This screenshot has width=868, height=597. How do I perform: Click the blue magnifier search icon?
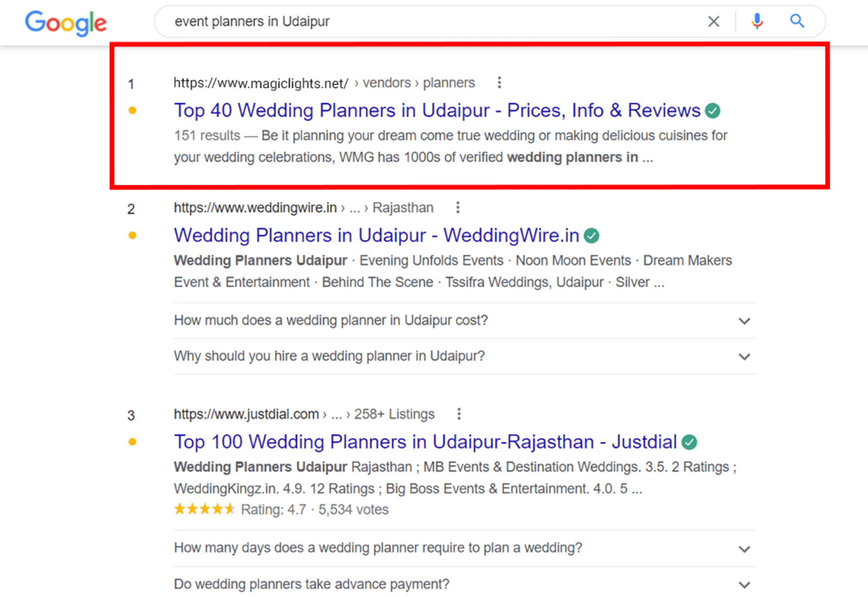[x=796, y=21]
